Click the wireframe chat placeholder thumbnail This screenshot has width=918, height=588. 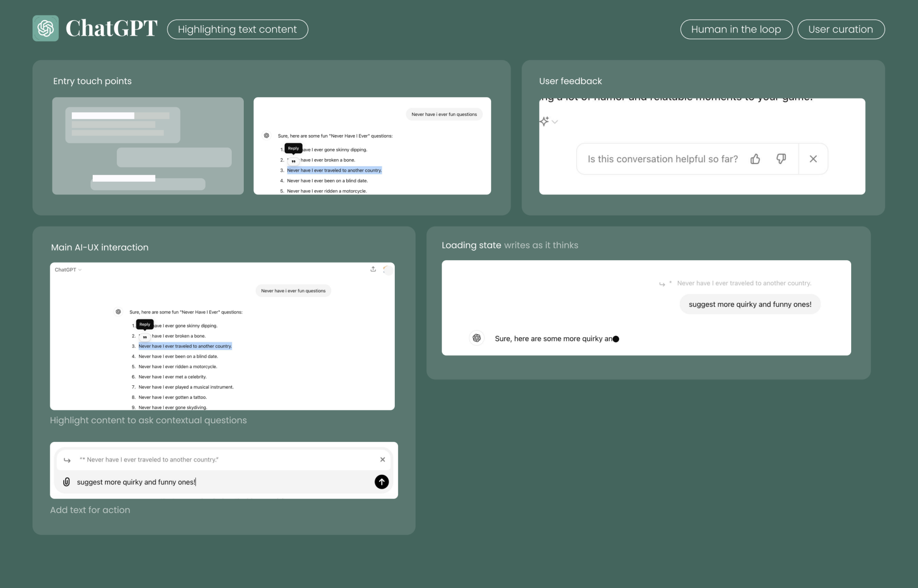[x=148, y=146]
